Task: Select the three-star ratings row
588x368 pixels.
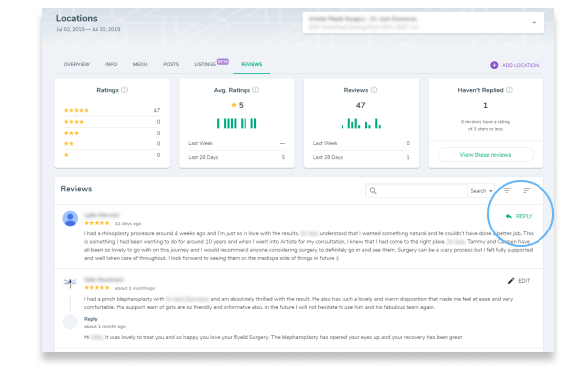Action: (x=112, y=133)
